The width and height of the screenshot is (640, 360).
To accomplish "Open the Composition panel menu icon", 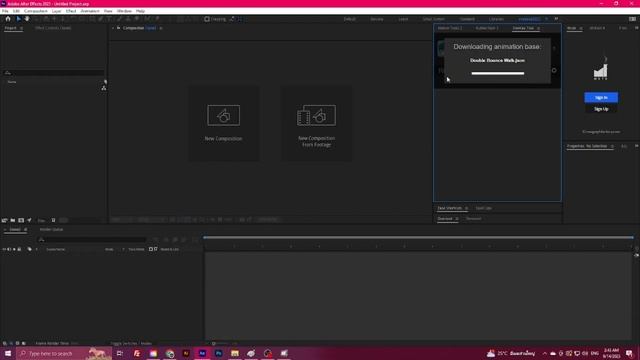I will tap(161, 28).
